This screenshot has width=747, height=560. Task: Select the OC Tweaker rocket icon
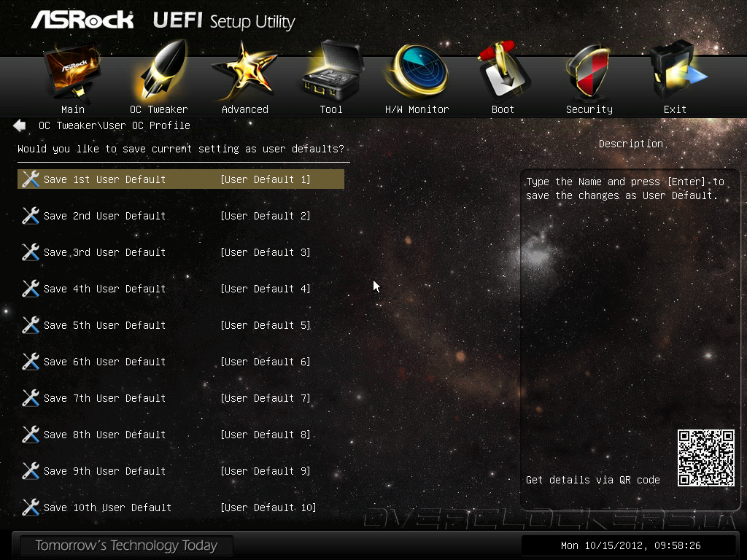(160, 71)
